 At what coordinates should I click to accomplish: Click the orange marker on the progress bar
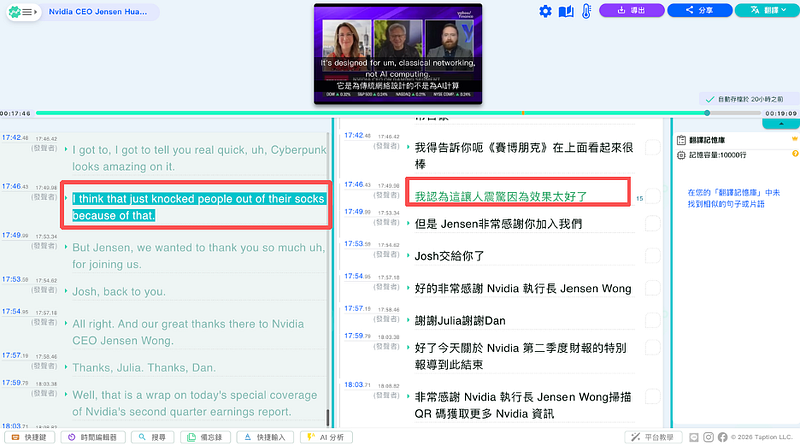point(523,113)
